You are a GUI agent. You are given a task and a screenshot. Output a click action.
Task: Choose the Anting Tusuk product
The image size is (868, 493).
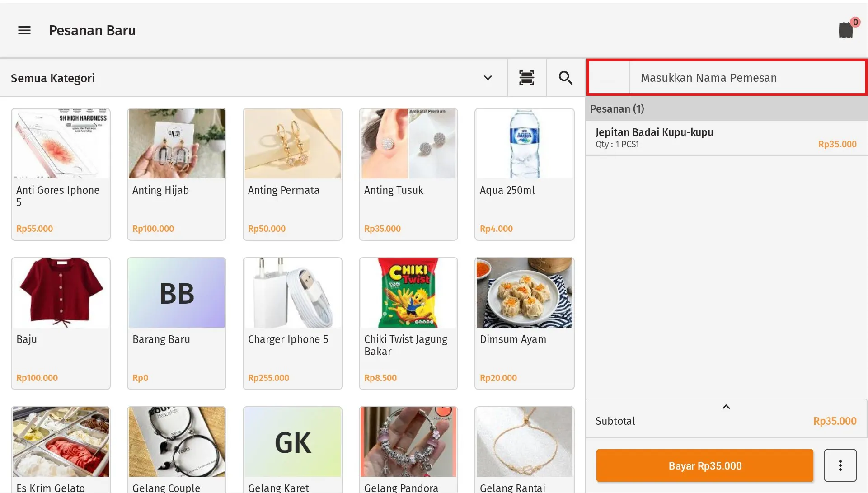(408, 174)
